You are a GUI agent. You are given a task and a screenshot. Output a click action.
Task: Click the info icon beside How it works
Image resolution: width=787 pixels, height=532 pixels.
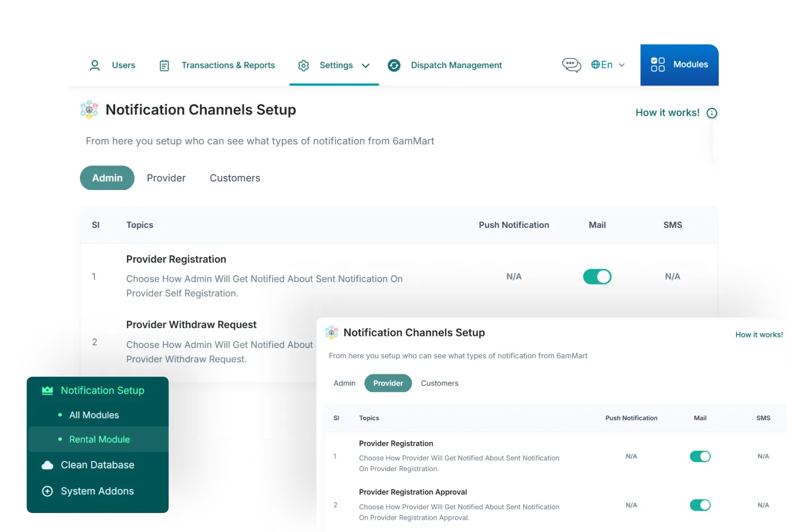pos(712,113)
